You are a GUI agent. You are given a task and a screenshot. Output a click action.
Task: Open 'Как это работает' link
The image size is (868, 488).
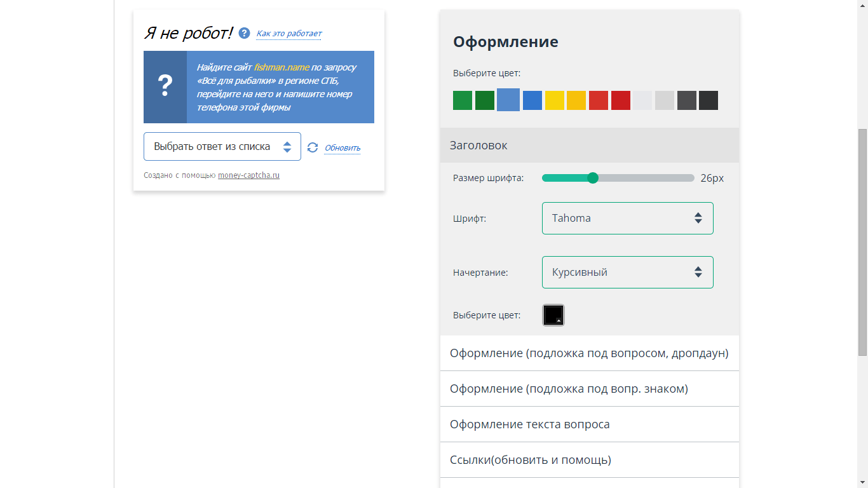[x=289, y=34]
